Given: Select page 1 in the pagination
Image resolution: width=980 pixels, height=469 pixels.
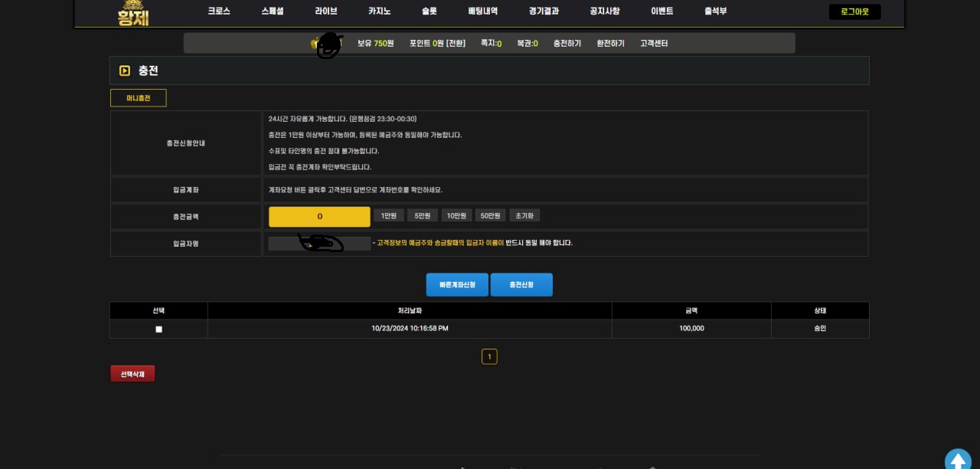Looking at the screenshot, I should point(490,356).
